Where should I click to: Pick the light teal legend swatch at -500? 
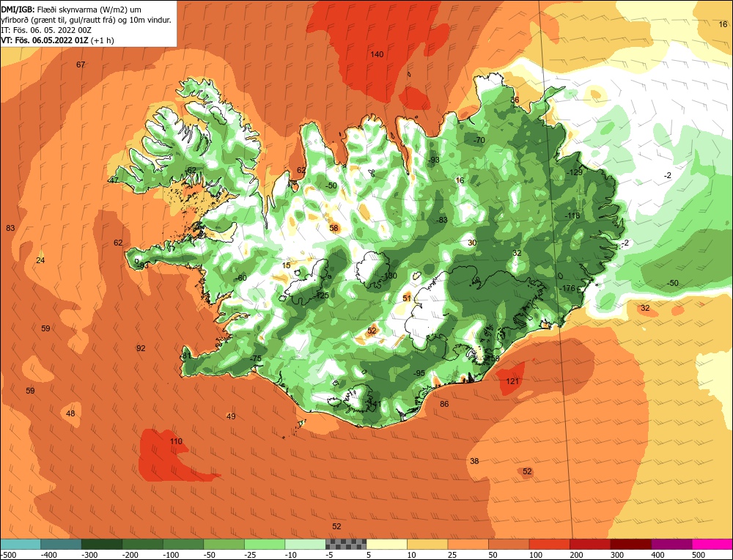[x=21, y=544]
